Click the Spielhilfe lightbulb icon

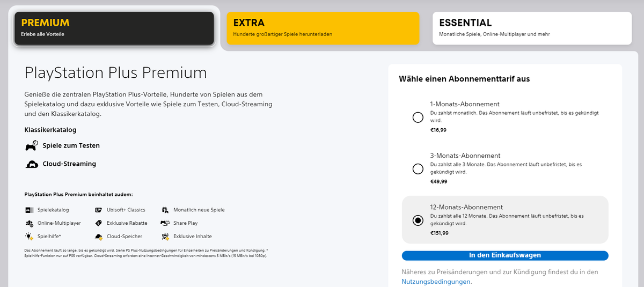[29, 236]
